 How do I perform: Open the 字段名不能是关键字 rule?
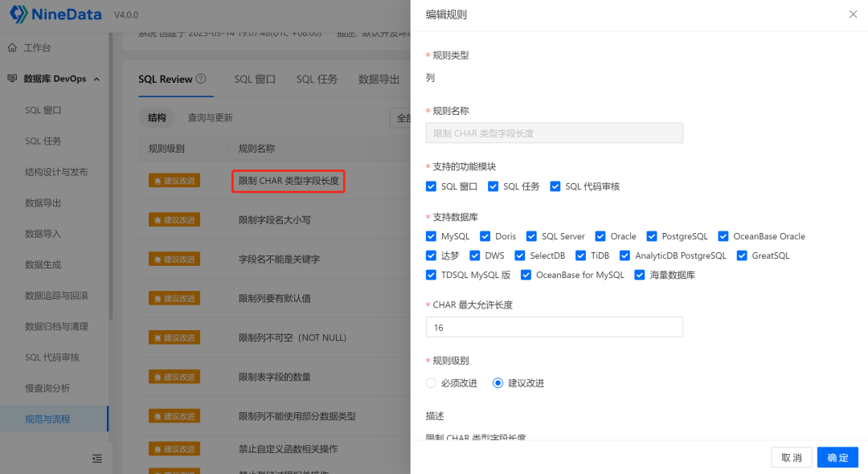pyautogui.click(x=279, y=259)
